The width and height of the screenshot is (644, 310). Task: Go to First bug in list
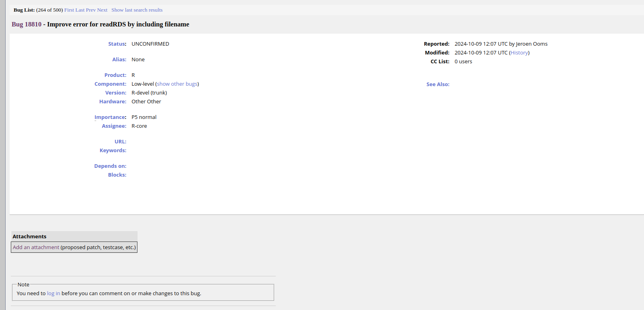click(x=69, y=10)
